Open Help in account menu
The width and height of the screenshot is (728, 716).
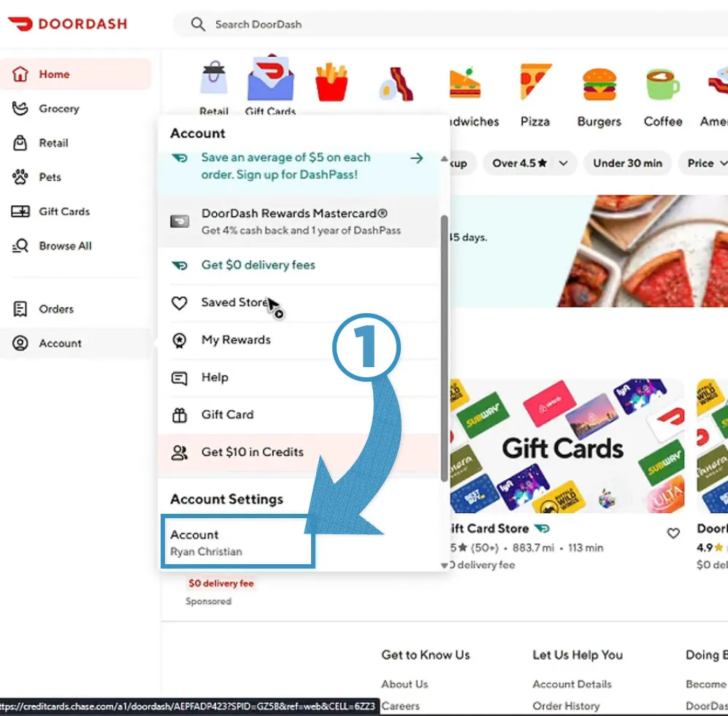pyautogui.click(x=298, y=378)
